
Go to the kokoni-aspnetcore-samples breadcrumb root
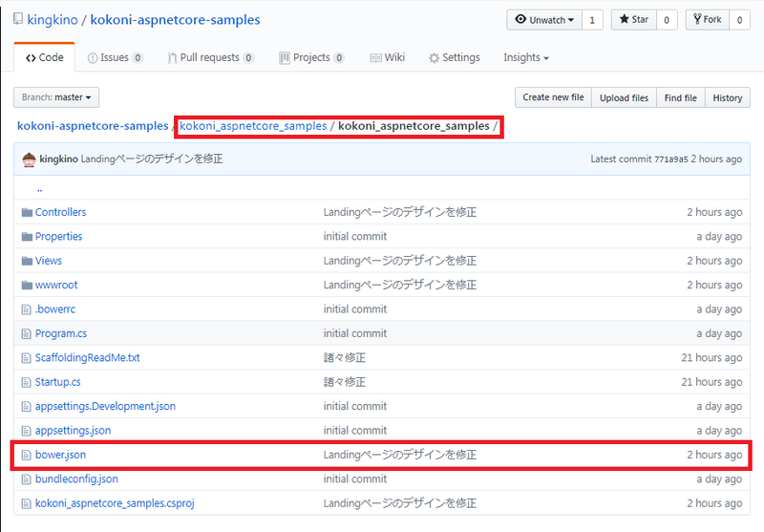pos(93,126)
